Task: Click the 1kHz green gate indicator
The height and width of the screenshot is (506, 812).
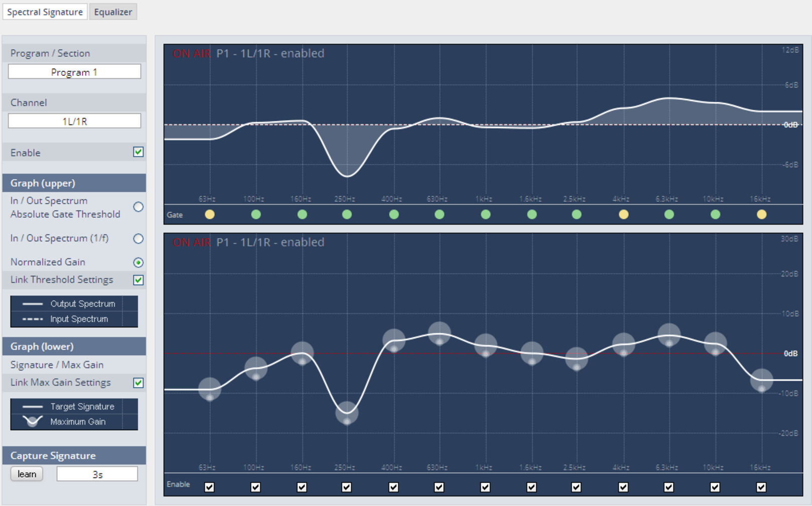Action: coord(485,215)
